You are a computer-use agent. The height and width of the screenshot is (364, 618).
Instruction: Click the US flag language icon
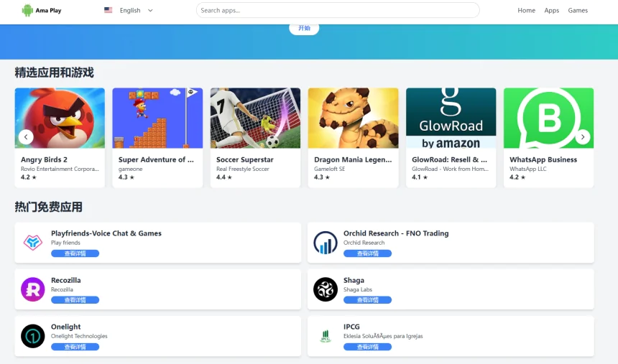(109, 11)
